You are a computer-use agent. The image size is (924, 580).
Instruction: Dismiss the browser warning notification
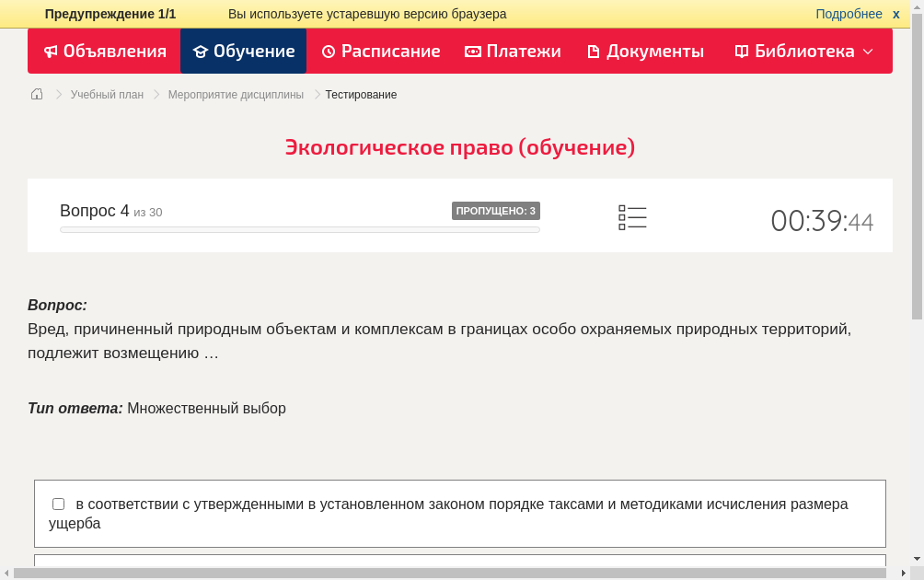(x=896, y=14)
